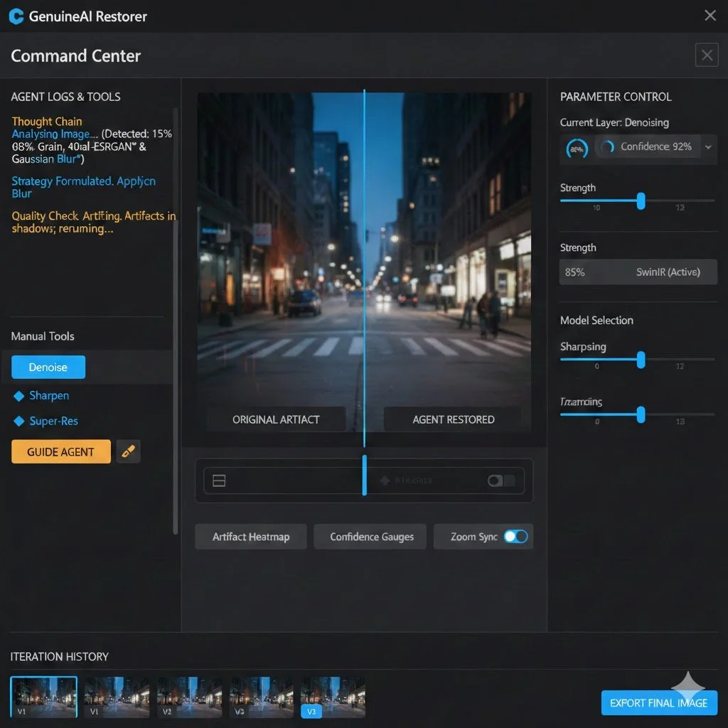Click the split layout icon in comparison bar
Viewport: 728px width, 728px height.
coord(219,481)
